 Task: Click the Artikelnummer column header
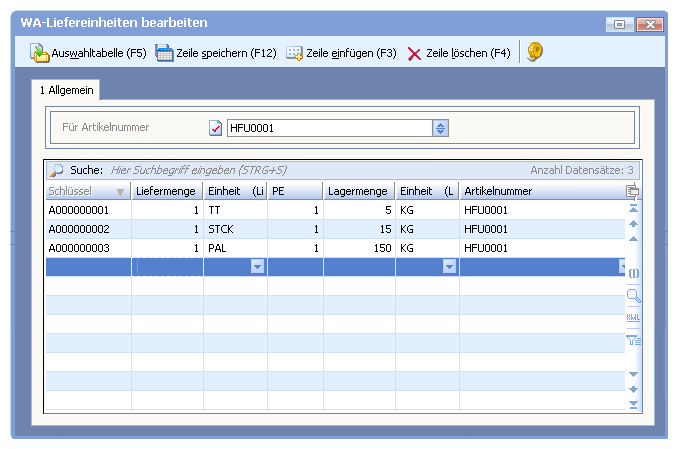click(x=540, y=191)
